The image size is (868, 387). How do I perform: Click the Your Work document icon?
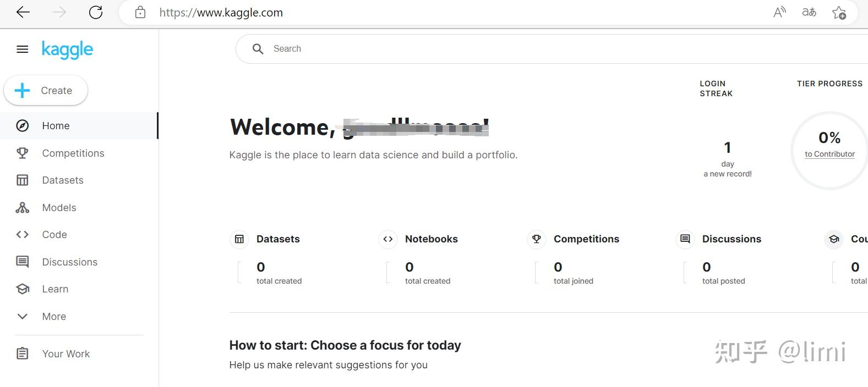click(x=22, y=353)
